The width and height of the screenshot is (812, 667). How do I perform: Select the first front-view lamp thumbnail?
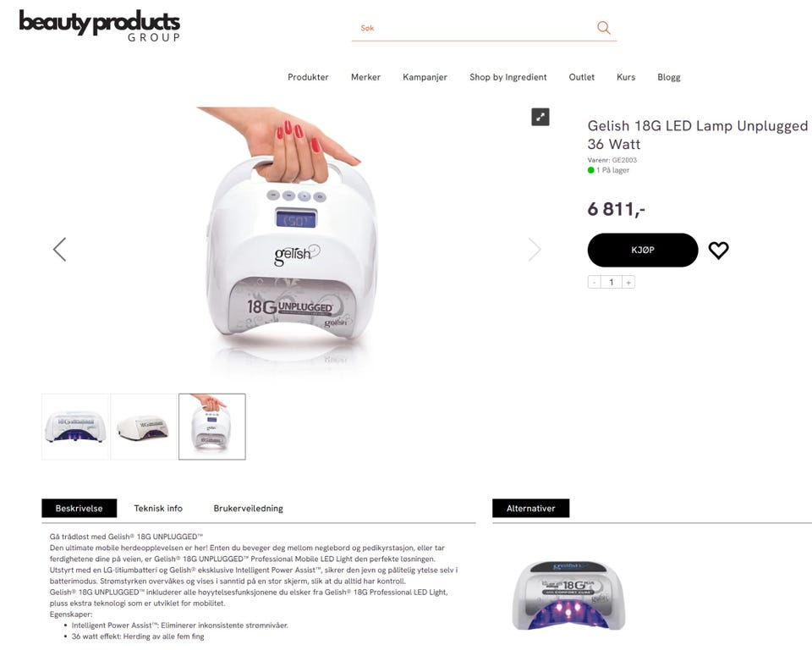(75, 427)
